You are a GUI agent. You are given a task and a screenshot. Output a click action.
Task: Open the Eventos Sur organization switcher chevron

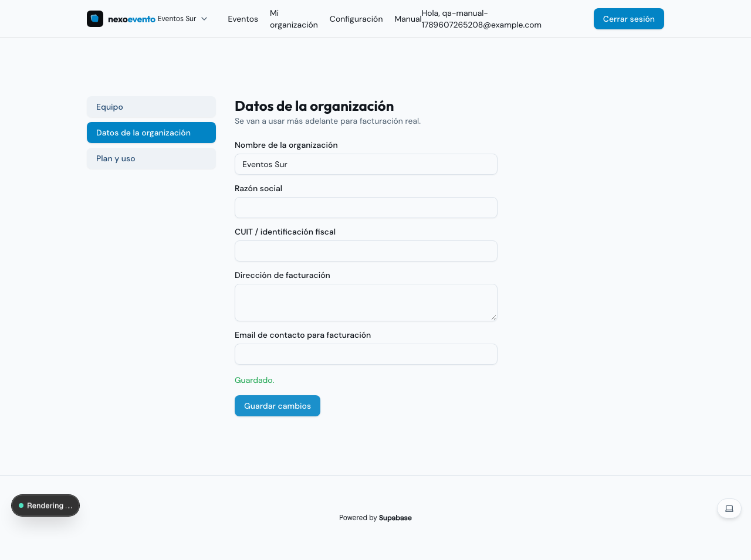pyautogui.click(x=204, y=19)
